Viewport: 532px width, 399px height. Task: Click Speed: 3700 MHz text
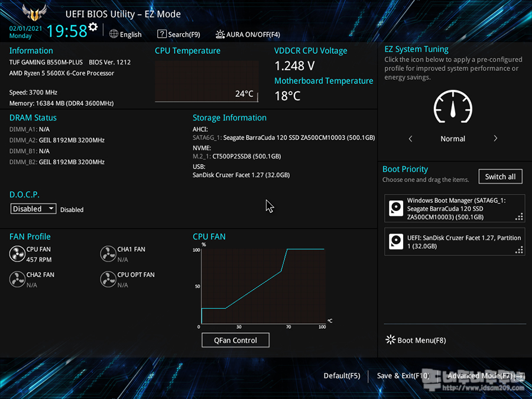pos(33,92)
